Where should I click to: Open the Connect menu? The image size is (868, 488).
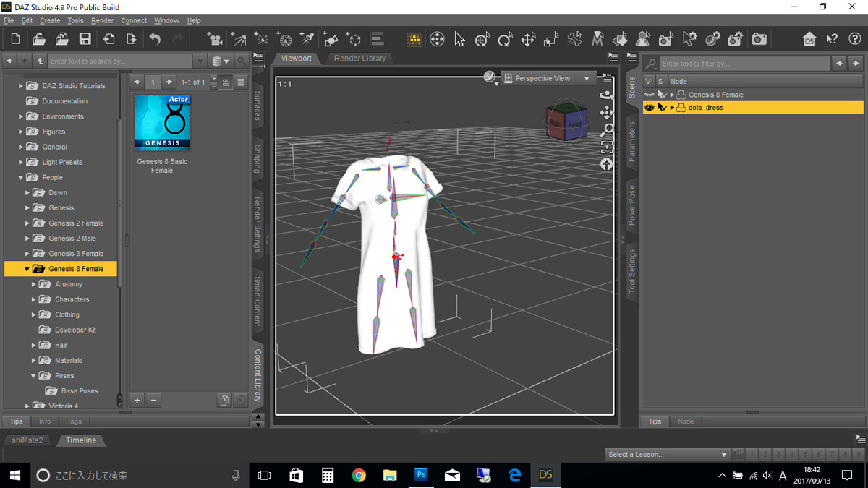click(134, 21)
